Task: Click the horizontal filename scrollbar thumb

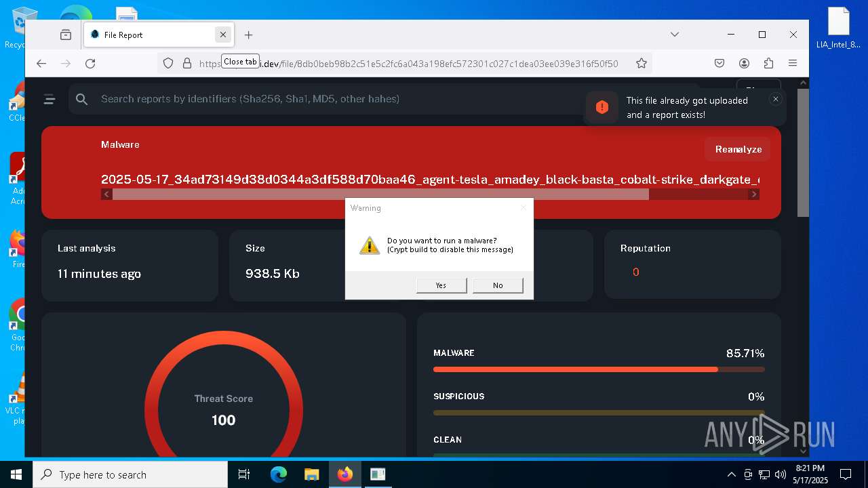Action: [380, 195]
